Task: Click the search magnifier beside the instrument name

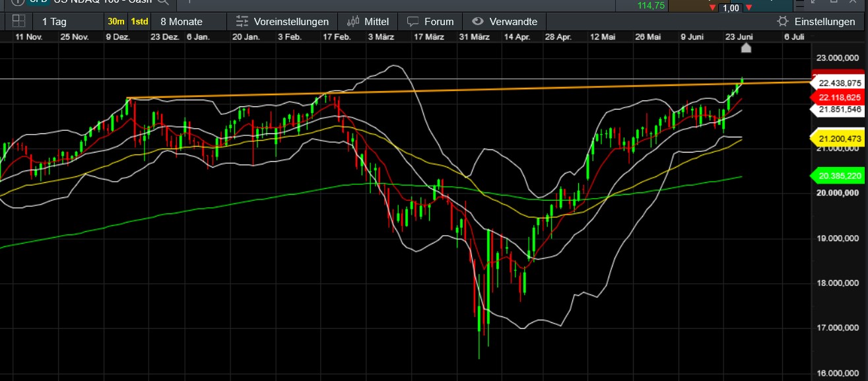Action: click(x=163, y=3)
